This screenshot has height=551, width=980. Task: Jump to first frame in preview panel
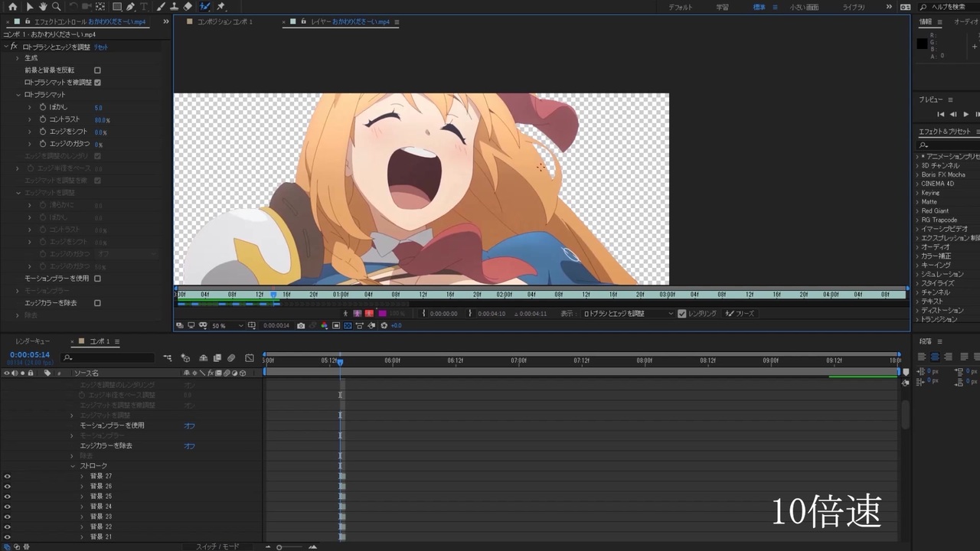(941, 114)
